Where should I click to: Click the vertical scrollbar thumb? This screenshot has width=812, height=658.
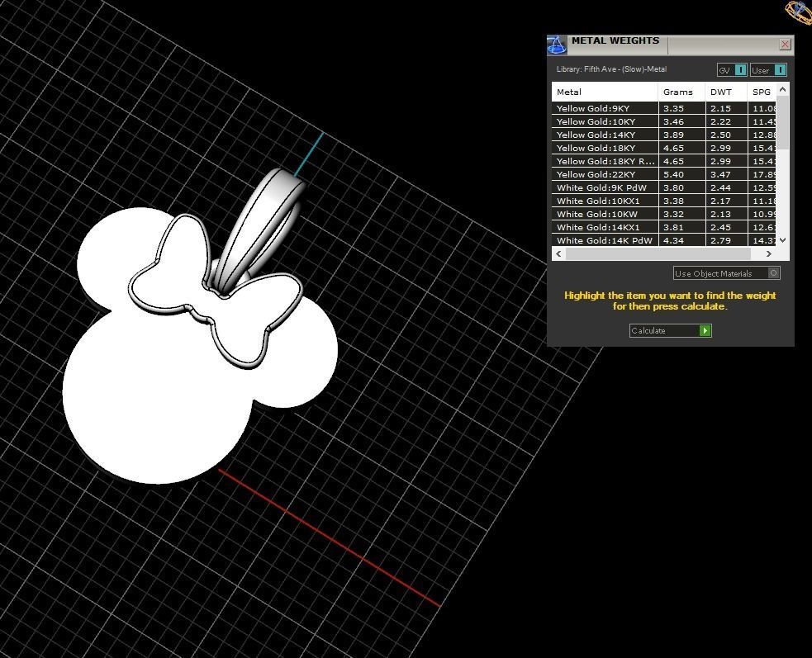pyautogui.click(x=782, y=123)
